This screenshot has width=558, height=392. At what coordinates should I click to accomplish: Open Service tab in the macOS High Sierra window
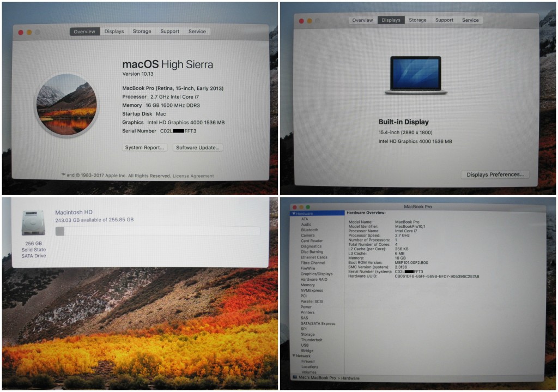click(197, 31)
